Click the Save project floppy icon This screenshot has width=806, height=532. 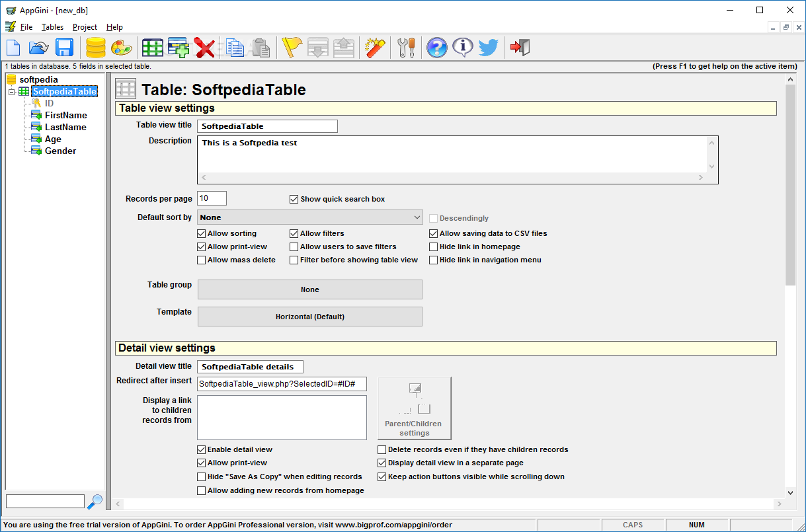coord(64,48)
